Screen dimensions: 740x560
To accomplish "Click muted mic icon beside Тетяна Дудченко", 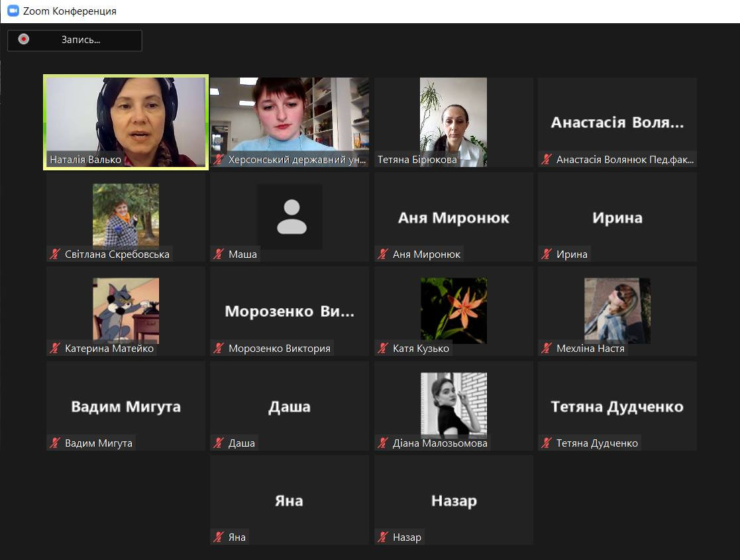I will [x=546, y=443].
